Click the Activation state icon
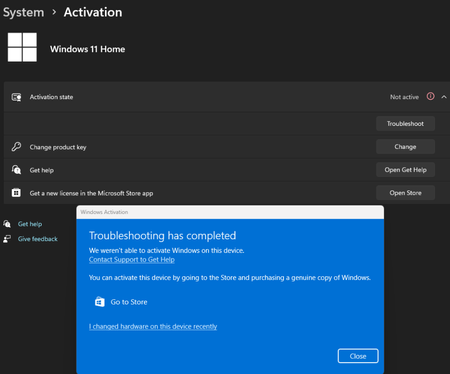Image resolution: width=450 pixels, height=374 pixels. point(16,97)
